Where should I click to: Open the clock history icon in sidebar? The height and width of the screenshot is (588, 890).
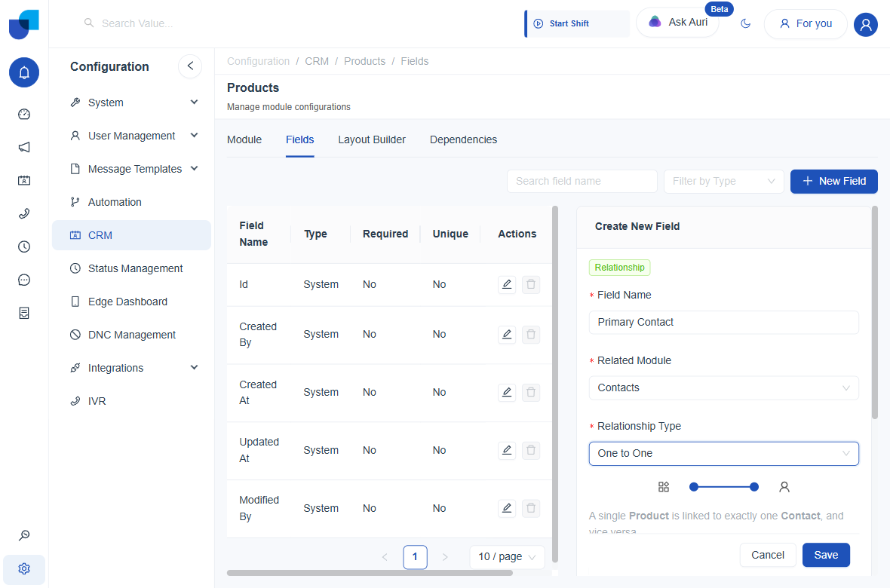point(24,247)
